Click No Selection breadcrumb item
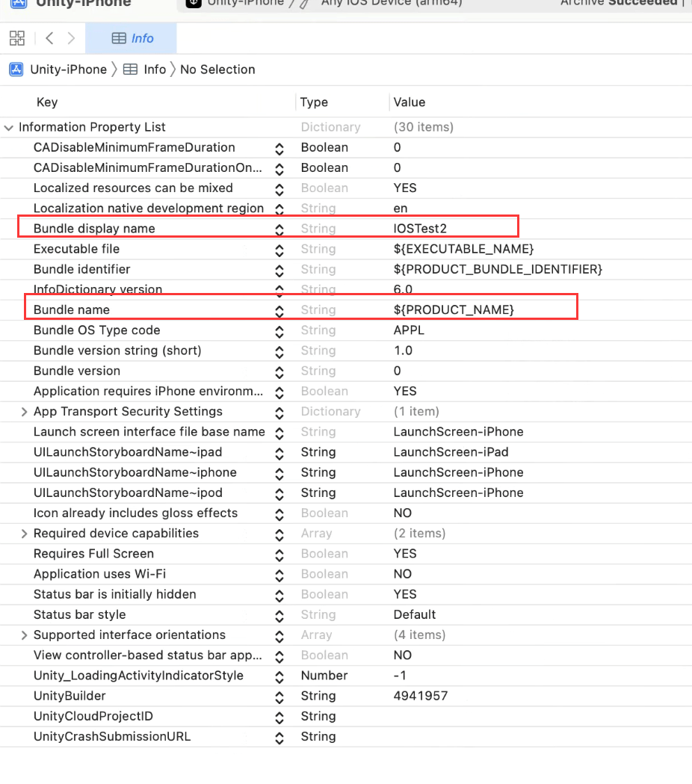Image resolution: width=692 pixels, height=784 pixels. [x=217, y=70]
